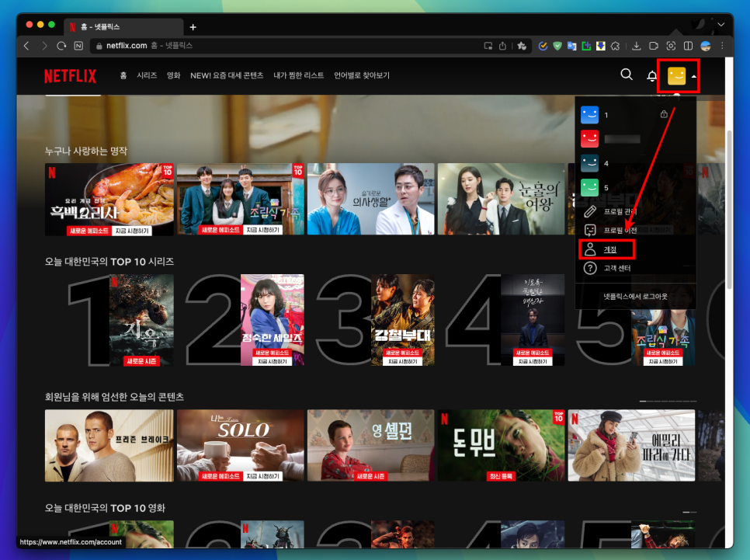Viewport: 750px width, 560px height.
Task: Switch to the red profile avatar
Action: [589, 139]
